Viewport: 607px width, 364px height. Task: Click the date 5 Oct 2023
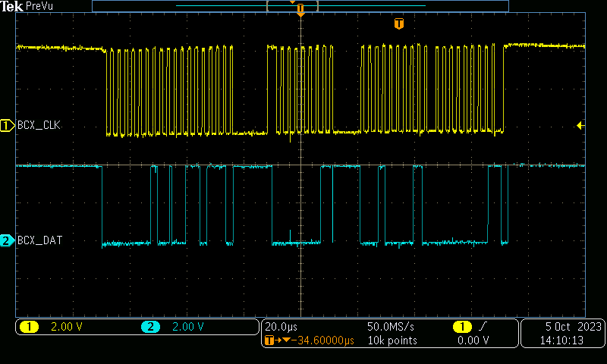click(574, 327)
